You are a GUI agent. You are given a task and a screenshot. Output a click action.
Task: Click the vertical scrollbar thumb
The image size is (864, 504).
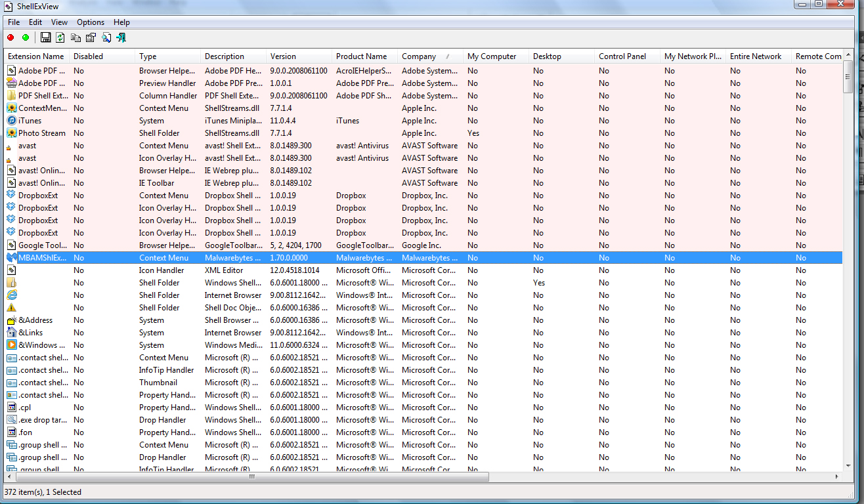point(848,77)
